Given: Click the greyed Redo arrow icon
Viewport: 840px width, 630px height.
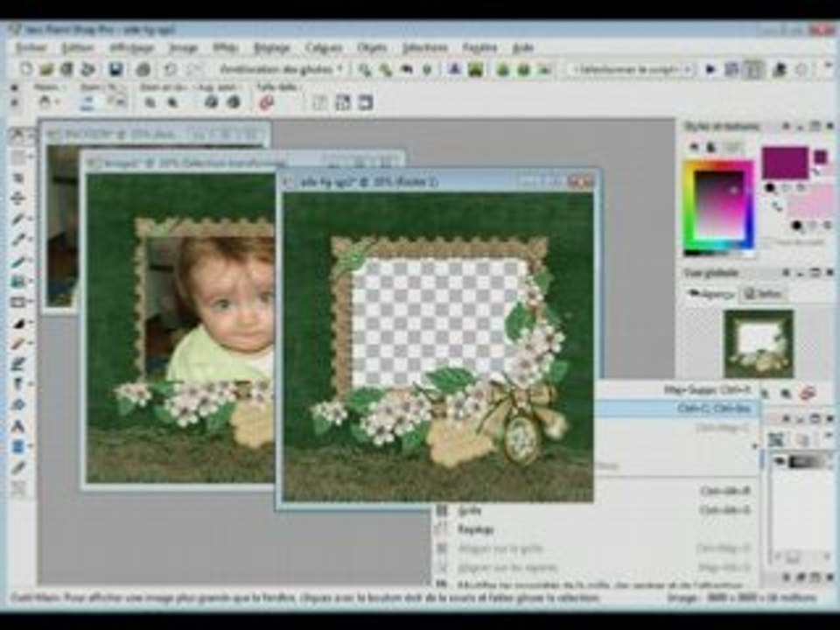Looking at the screenshot, I should (x=195, y=69).
